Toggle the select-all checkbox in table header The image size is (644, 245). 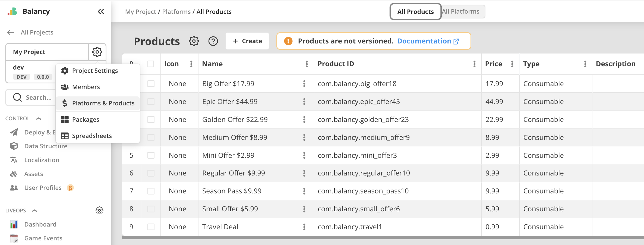point(151,64)
